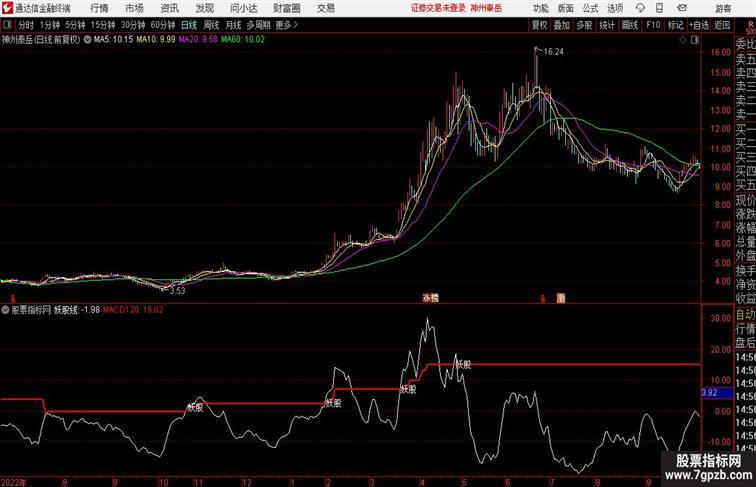Screen dimensions: 756x487
Task: Click the diamond icon at chart top right
Action: pos(683,40)
